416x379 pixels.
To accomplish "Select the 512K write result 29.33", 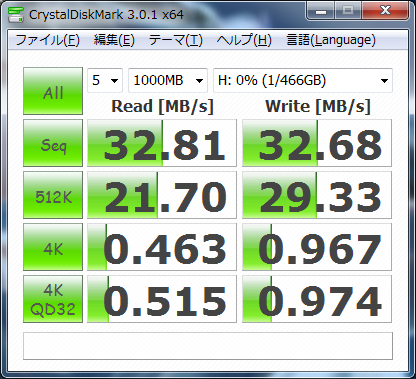I will [x=317, y=195].
